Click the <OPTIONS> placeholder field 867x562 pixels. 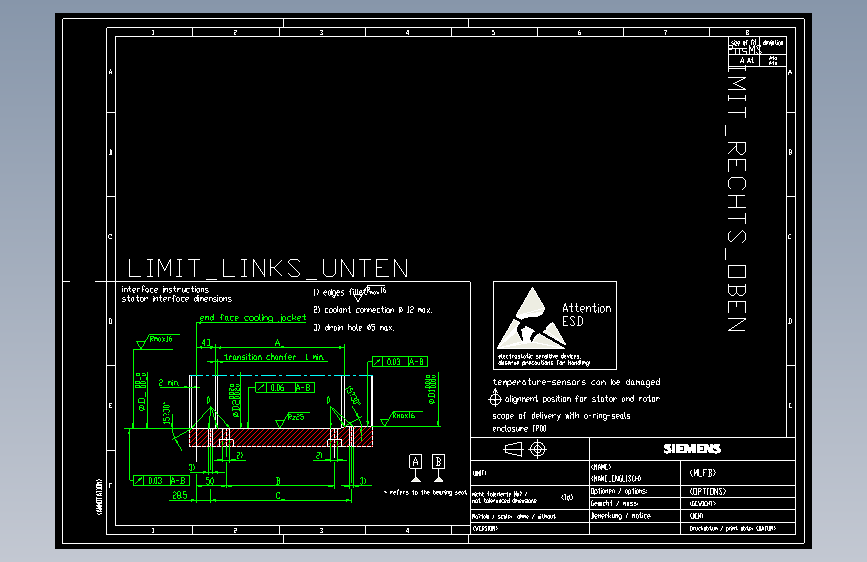[708, 491]
